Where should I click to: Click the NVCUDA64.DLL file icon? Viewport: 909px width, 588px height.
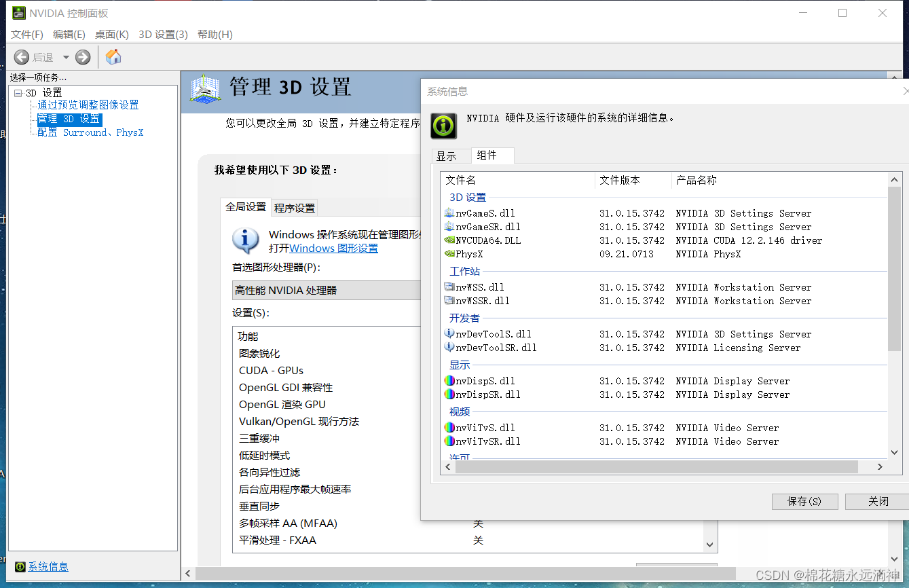click(x=449, y=240)
